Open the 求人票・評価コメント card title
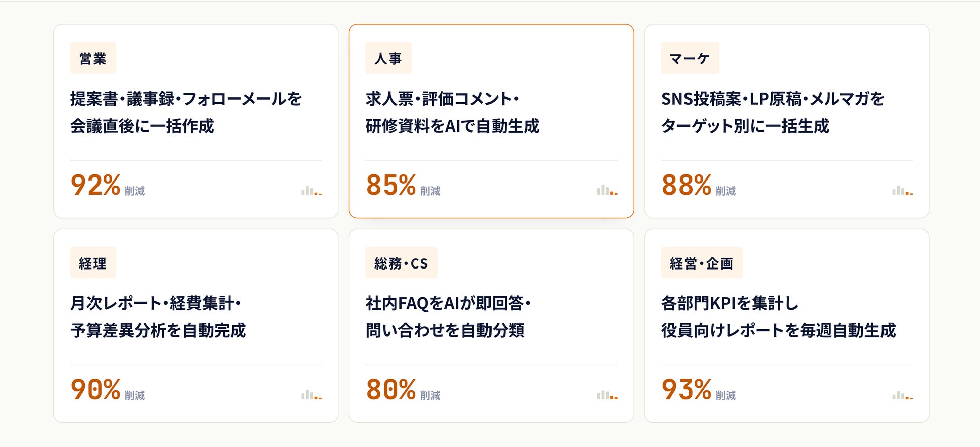The image size is (980, 447). (x=452, y=112)
